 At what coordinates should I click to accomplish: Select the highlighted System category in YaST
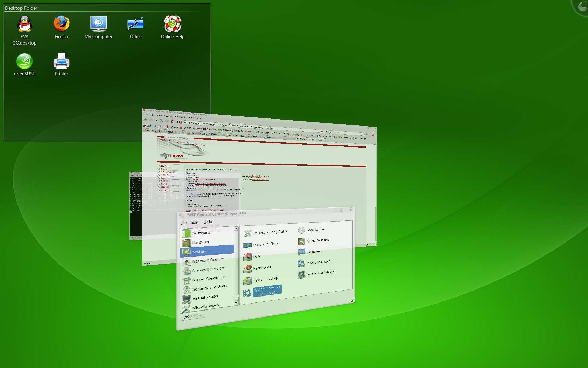207,251
